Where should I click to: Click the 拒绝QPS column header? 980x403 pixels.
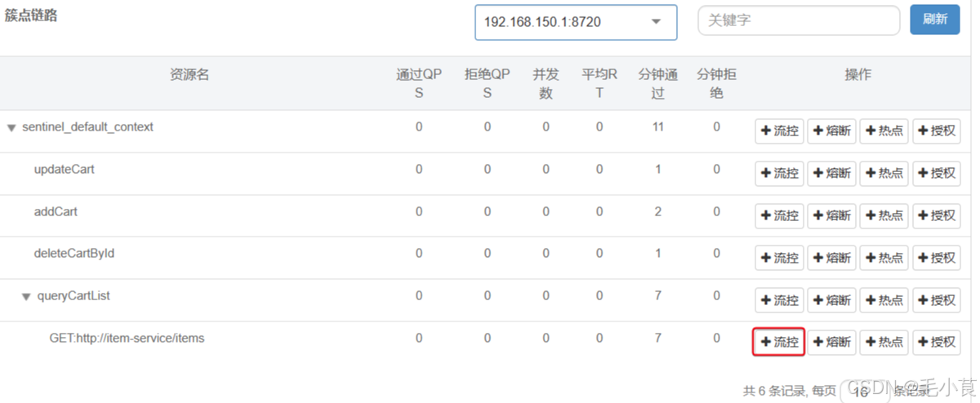coord(488,83)
